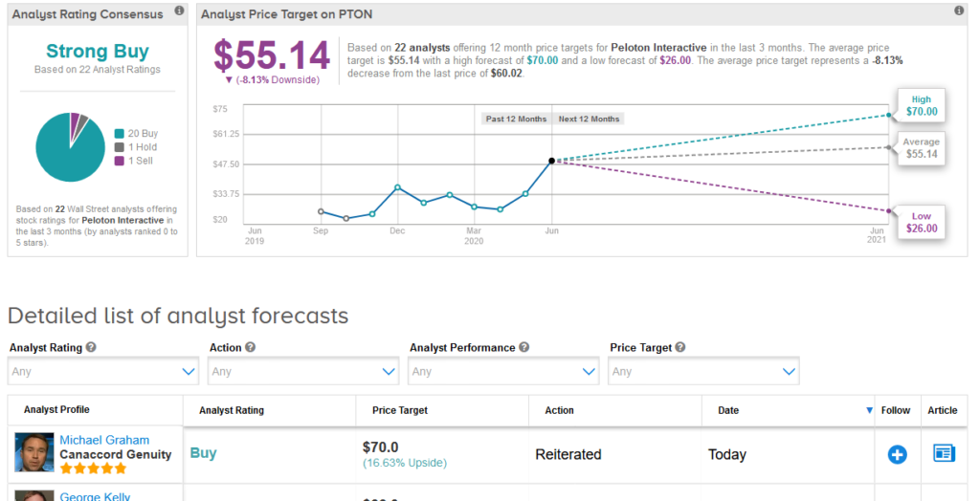Open the Analyst Rating dropdown
Viewport: 980px width, 501px height.
(103, 371)
